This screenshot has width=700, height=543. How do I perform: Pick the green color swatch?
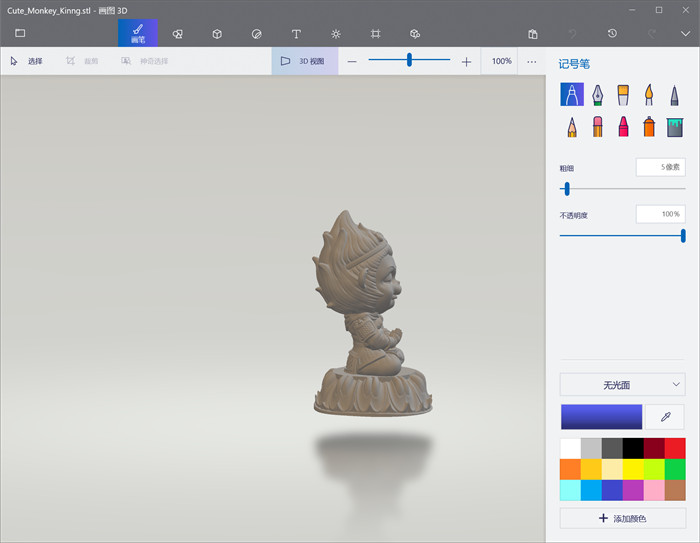[675, 469]
